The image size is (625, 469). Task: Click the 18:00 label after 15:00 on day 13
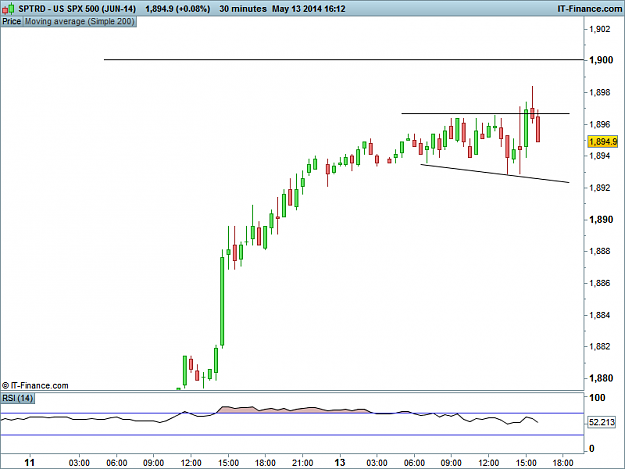click(x=563, y=463)
